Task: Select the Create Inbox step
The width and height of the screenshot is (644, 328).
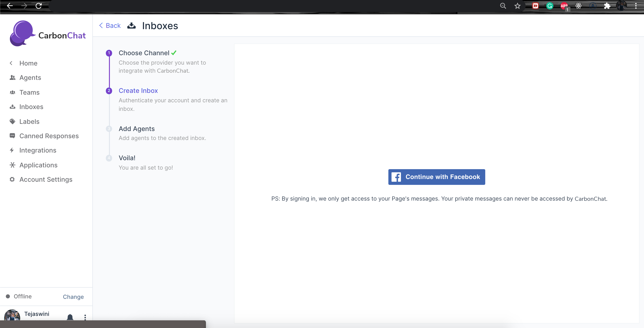Action: [x=138, y=91]
